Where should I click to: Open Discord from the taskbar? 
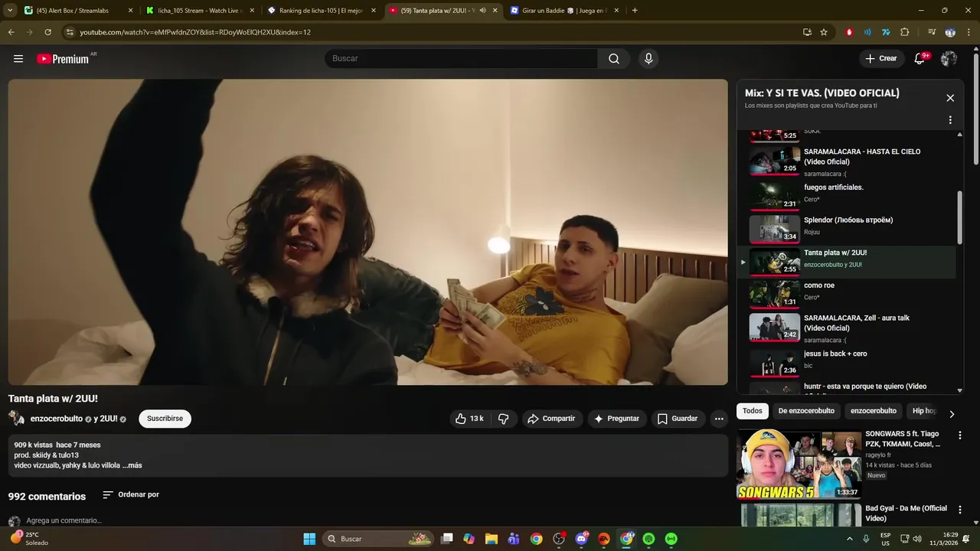coord(581,539)
